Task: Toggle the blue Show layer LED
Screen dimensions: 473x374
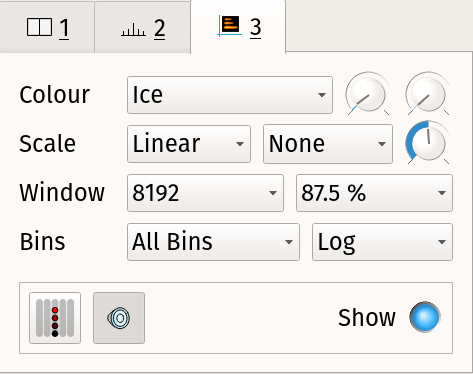Action: coord(425,317)
